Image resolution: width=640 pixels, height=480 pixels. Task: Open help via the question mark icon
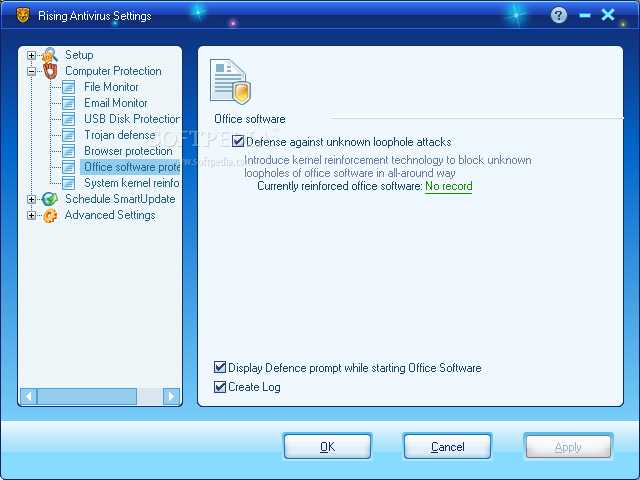(559, 16)
